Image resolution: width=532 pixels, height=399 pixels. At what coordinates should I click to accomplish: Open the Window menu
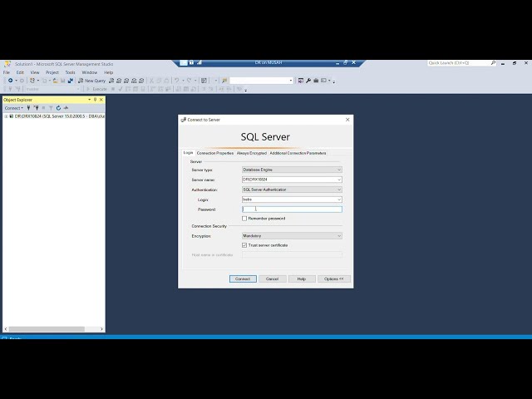tap(90, 72)
